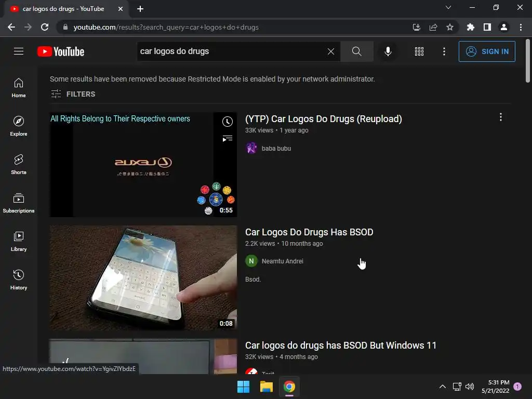Add Lexus thumbnail video to Watch later
532x399 pixels.
[228, 122]
